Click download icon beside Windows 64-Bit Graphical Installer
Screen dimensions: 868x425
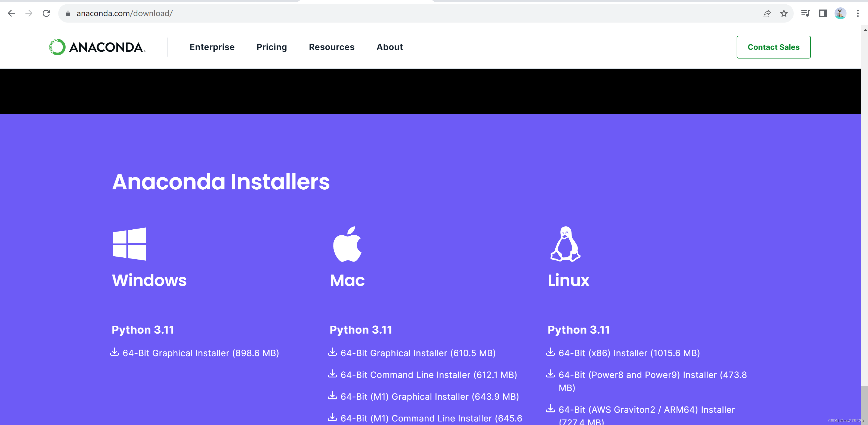(114, 352)
